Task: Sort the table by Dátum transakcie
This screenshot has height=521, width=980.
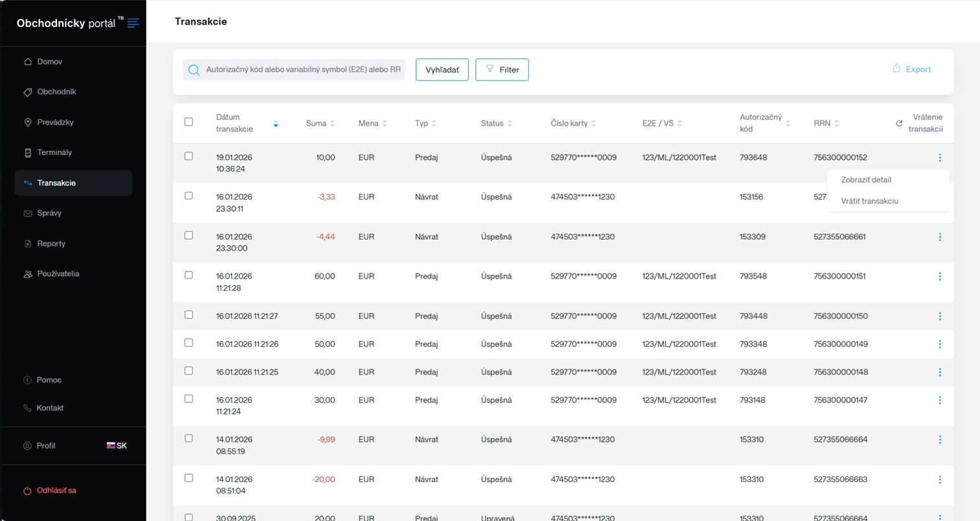Action: point(275,123)
